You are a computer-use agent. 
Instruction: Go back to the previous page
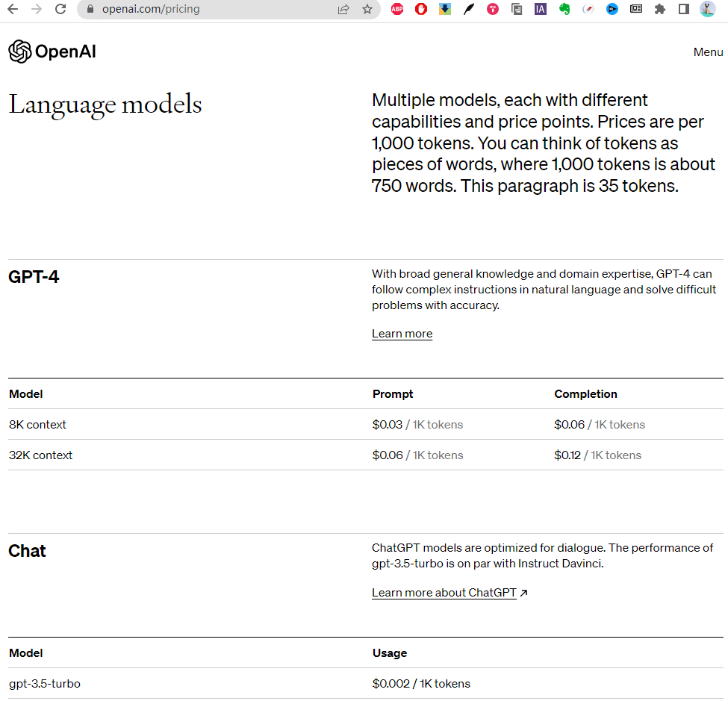13,9
